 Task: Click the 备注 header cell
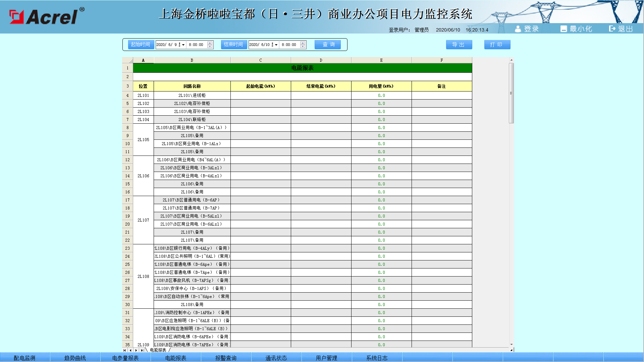[442, 86]
